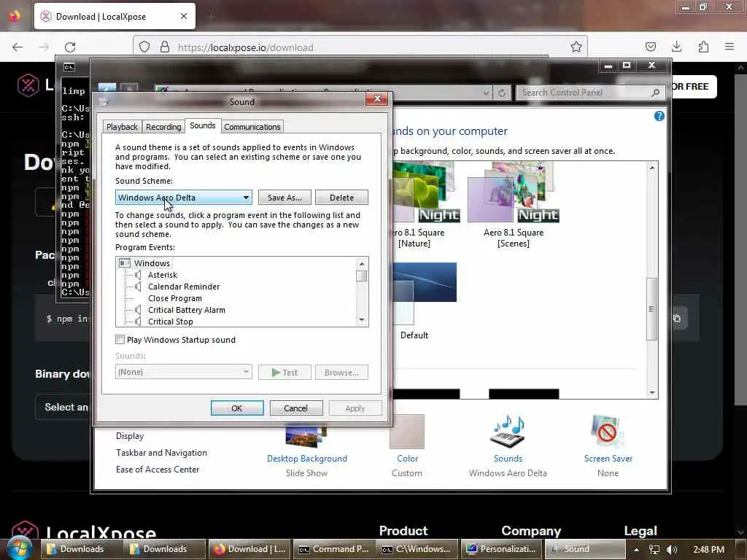Select the Download | LocalXpose browser tab

tap(115, 17)
